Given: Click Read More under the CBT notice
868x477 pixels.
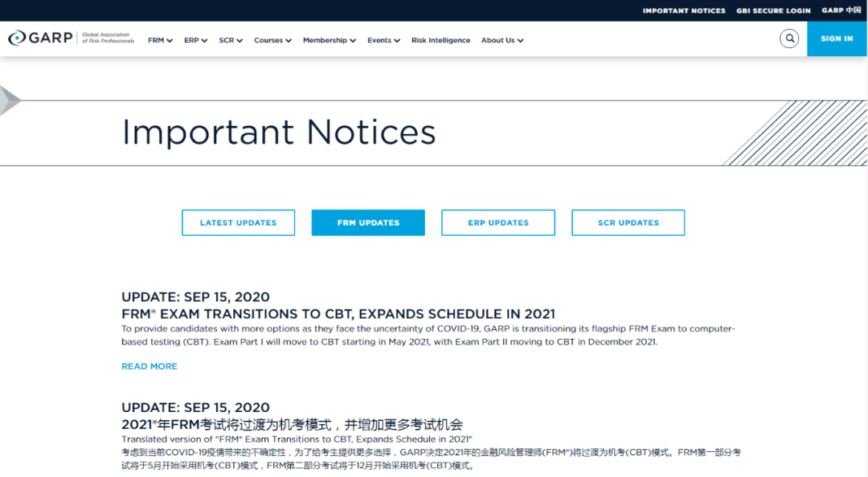Looking at the screenshot, I should (x=149, y=366).
